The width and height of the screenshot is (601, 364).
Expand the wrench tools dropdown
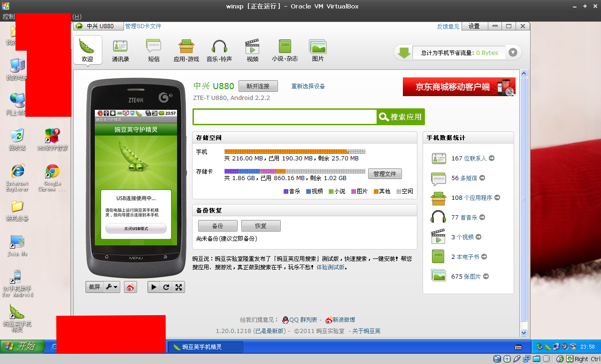click(112, 287)
